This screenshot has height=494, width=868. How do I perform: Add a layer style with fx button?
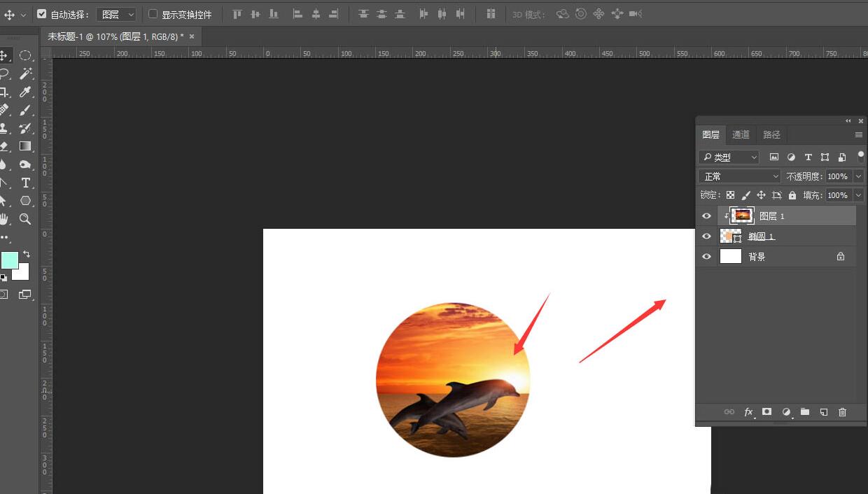coord(748,412)
